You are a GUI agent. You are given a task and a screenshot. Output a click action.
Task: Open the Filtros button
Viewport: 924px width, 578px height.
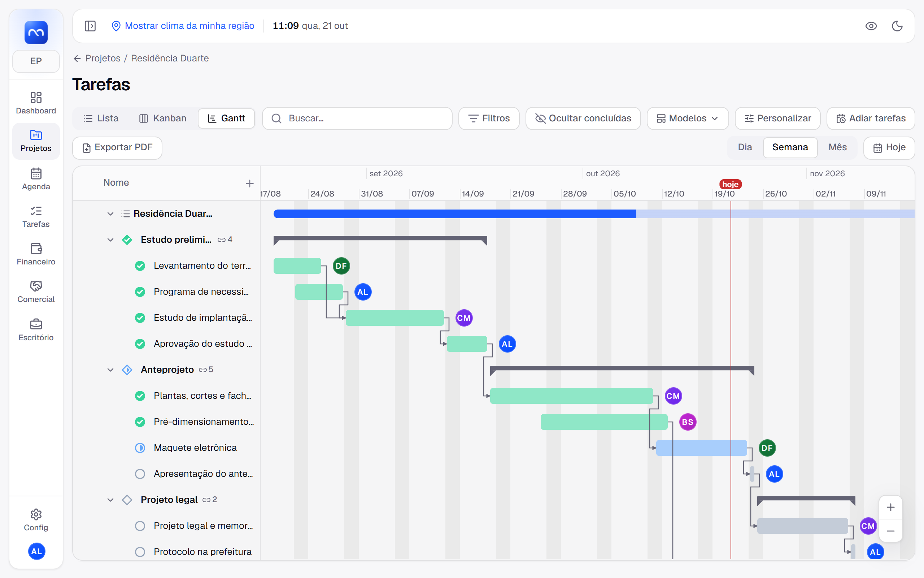coord(489,118)
